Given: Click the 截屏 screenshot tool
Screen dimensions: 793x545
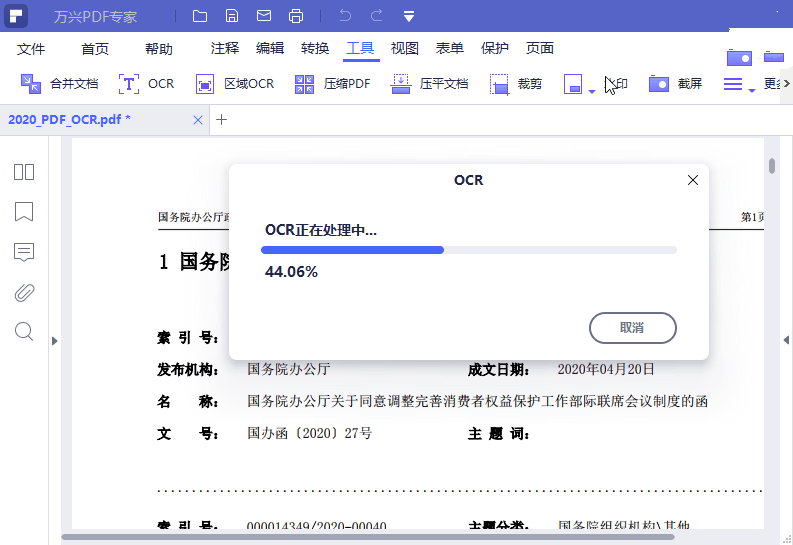Looking at the screenshot, I should (659, 84).
